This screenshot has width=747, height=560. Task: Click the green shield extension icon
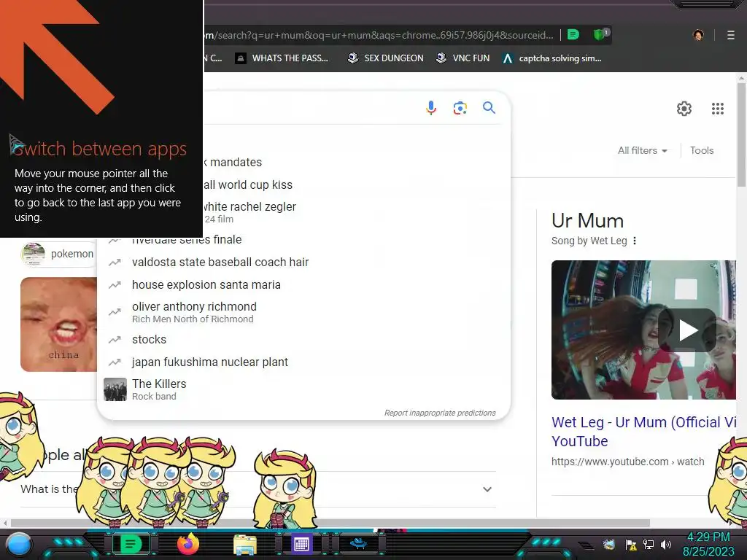pos(600,35)
